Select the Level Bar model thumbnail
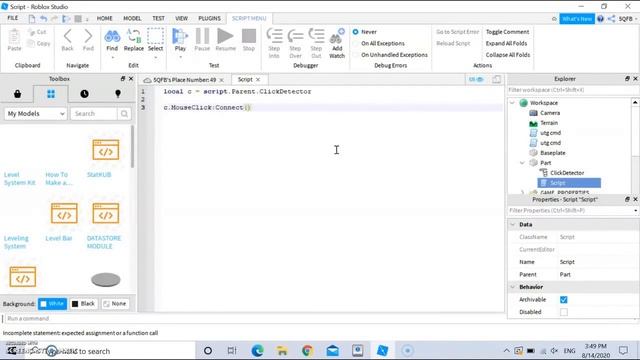Viewport: 640px width, 360px height. (64, 213)
